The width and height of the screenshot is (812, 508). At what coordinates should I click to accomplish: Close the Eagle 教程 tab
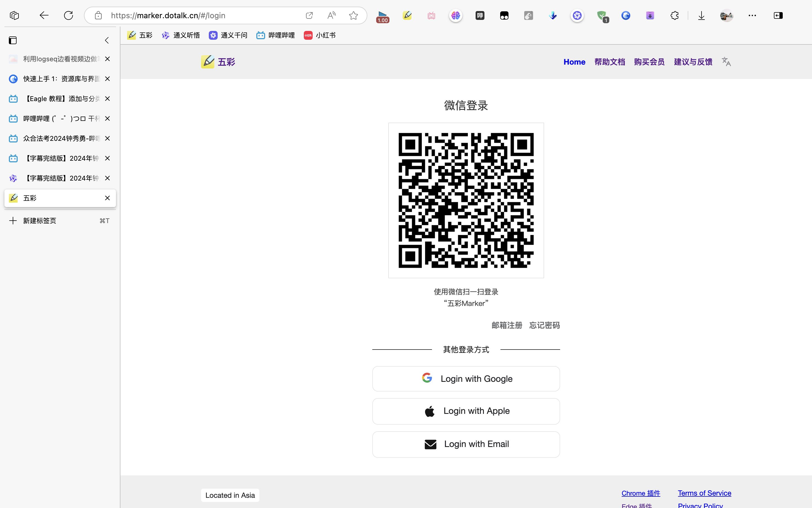(x=107, y=99)
